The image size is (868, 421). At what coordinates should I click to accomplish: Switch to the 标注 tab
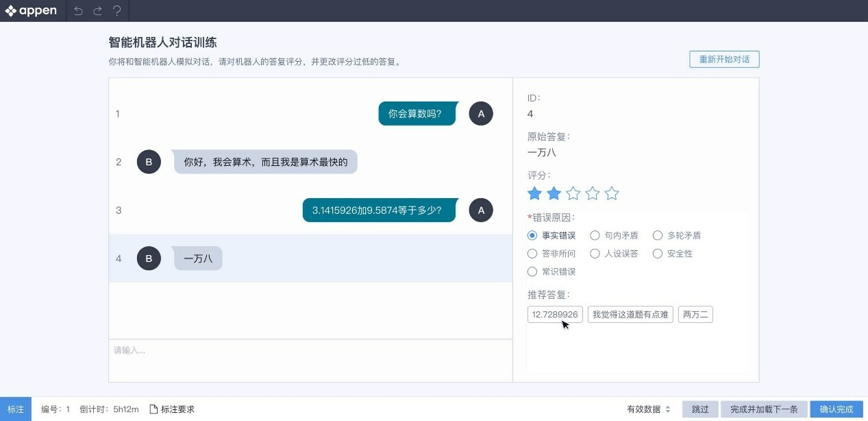(16, 409)
